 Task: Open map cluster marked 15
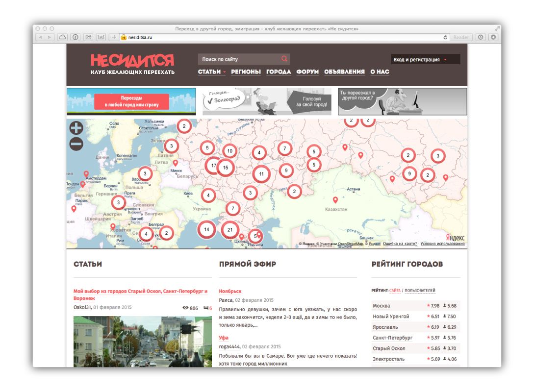226,168
